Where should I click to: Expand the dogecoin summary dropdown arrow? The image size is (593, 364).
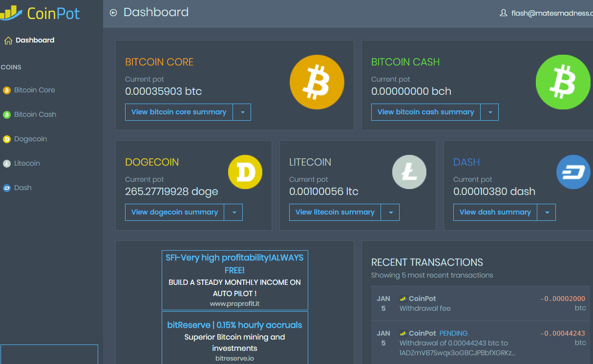click(234, 212)
